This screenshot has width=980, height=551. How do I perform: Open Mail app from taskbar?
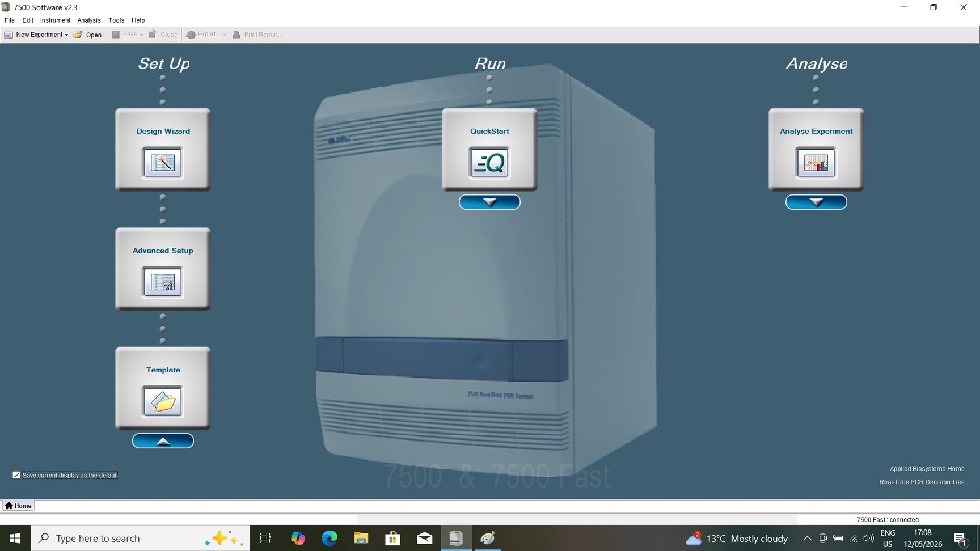coord(424,538)
